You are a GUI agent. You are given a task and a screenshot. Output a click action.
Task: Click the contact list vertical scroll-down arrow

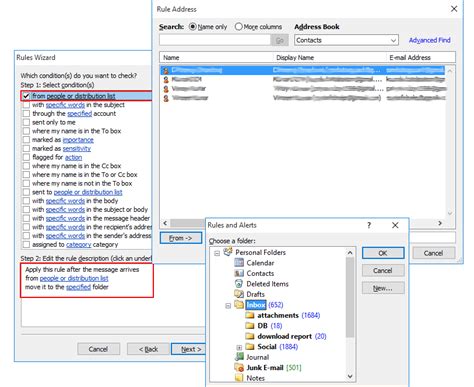(450, 213)
